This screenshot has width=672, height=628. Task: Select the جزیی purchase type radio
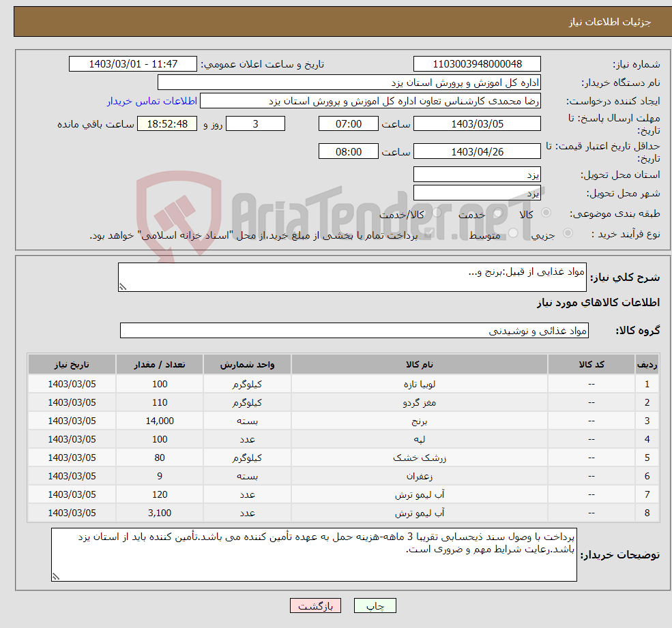[568, 233]
